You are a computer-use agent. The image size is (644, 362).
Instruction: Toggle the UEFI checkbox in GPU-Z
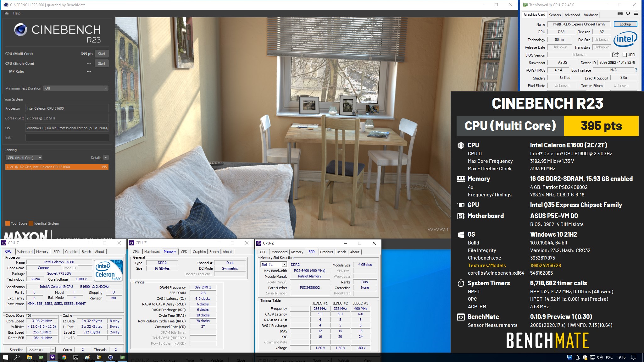(x=625, y=55)
